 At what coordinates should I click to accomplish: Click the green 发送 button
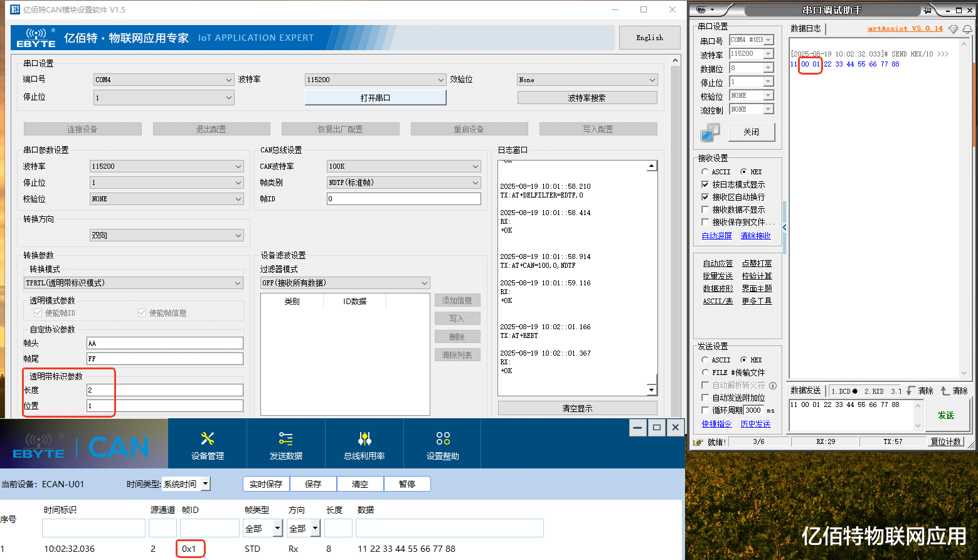coord(946,415)
